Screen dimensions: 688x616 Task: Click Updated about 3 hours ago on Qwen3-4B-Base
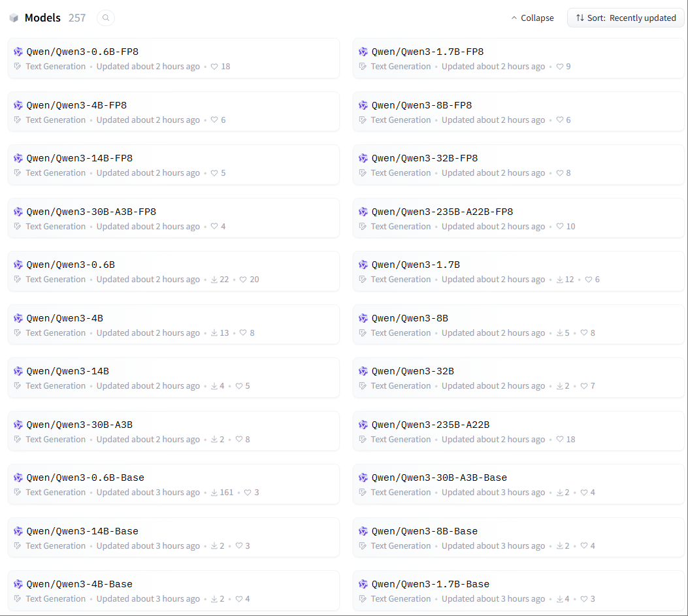click(x=148, y=599)
